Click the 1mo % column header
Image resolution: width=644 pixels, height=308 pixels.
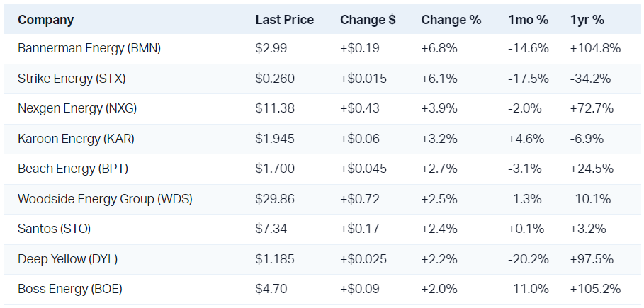point(528,20)
